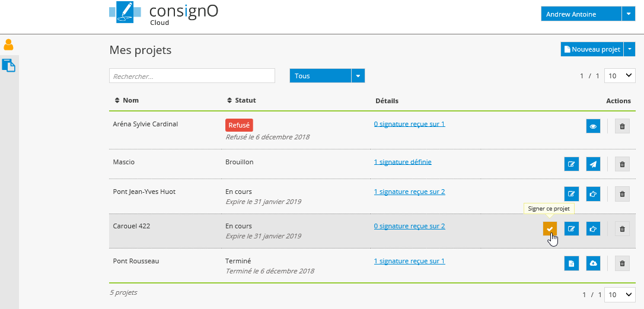Click the Rechercher search field

(x=192, y=76)
